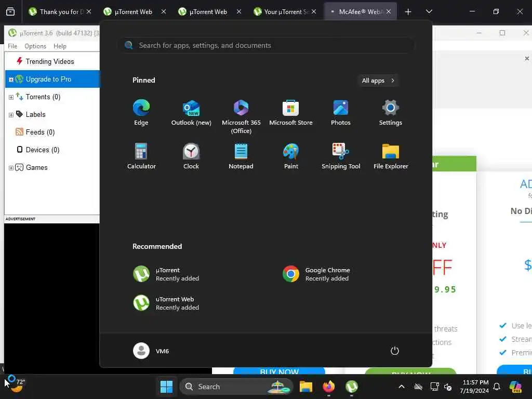The image size is (532, 399).
Task: Open the µTorrent Options menu
Action: (x=35, y=46)
